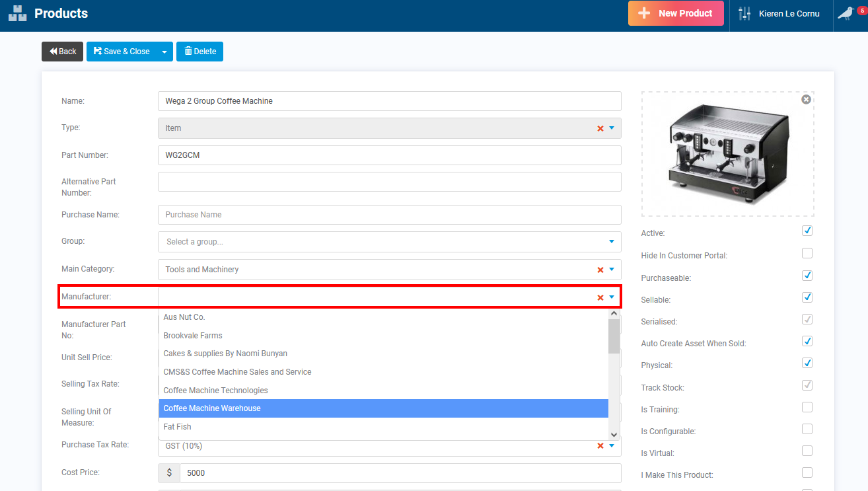Click the New Product button
Viewport: 868px width, 491px height.
676,13
